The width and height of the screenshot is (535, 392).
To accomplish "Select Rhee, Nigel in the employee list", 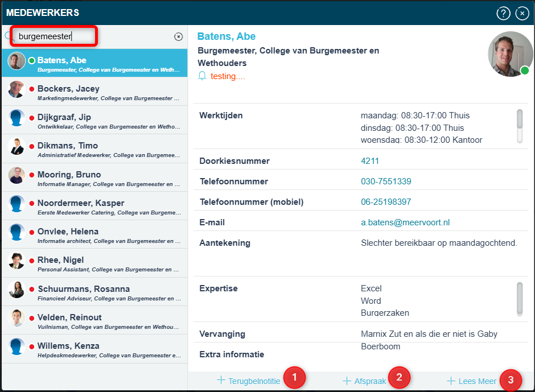I will coord(94,263).
